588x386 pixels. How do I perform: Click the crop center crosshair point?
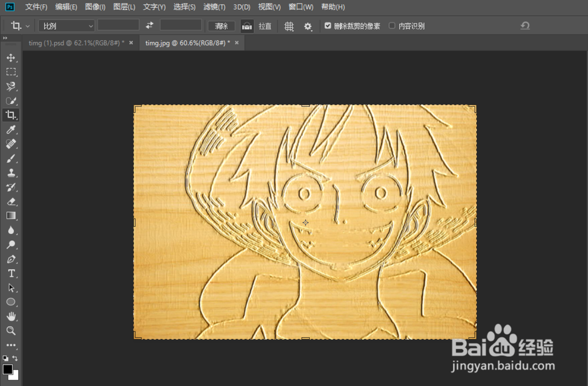click(306, 223)
